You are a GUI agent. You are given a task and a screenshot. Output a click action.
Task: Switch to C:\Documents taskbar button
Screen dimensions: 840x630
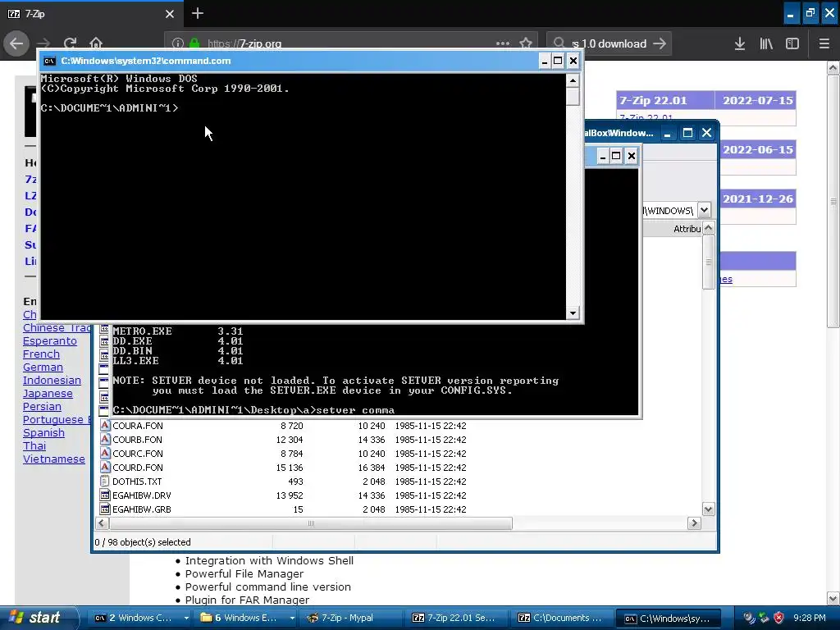tap(563, 619)
